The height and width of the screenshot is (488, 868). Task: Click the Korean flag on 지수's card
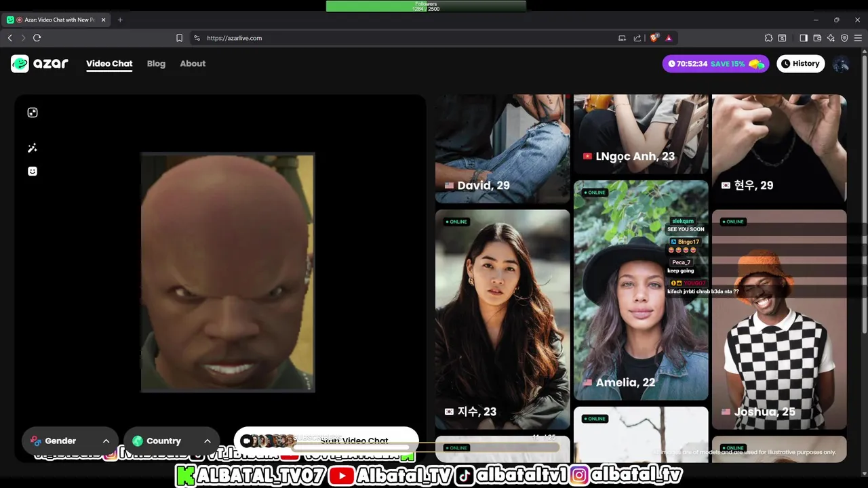click(449, 412)
